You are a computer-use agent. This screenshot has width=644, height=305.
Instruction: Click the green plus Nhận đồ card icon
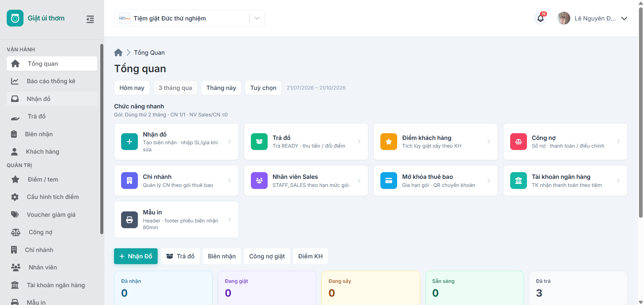(x=129, y=142)
